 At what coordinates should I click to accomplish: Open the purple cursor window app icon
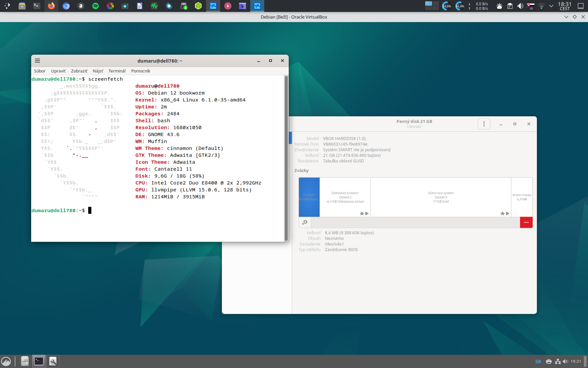[243, 6]
